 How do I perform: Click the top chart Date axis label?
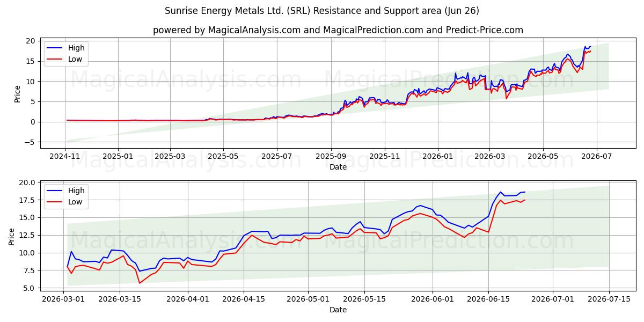[x=338, y=167]
